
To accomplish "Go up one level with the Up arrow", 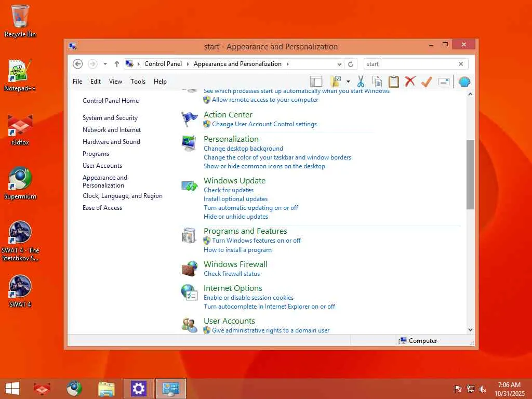I will [117, 64].
